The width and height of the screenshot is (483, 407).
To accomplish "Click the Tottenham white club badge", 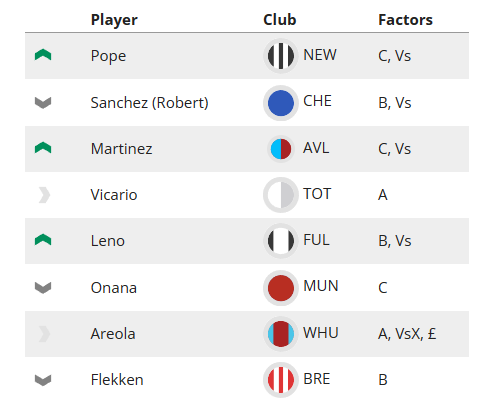I will (x=281, y=195).
